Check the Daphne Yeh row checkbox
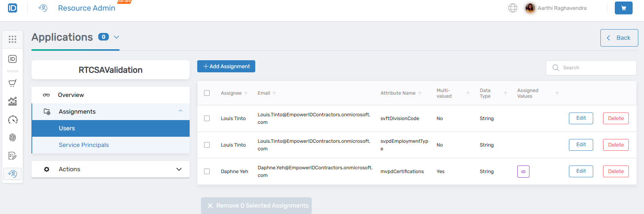 pos(207,172)
